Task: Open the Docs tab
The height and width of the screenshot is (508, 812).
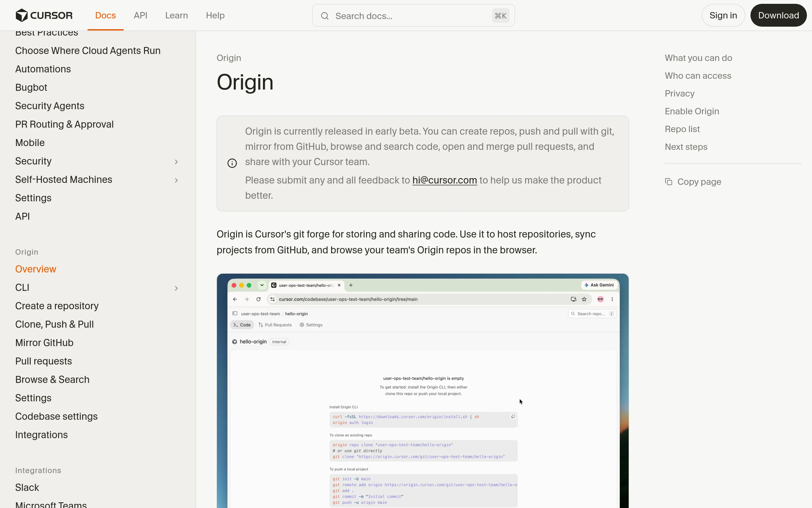Action: (x=105, y=16)
